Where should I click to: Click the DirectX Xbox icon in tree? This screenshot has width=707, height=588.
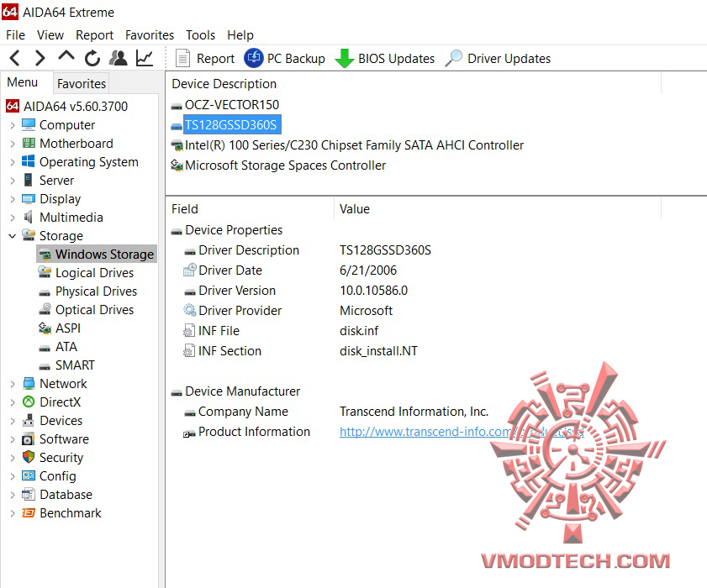point(29,402)
